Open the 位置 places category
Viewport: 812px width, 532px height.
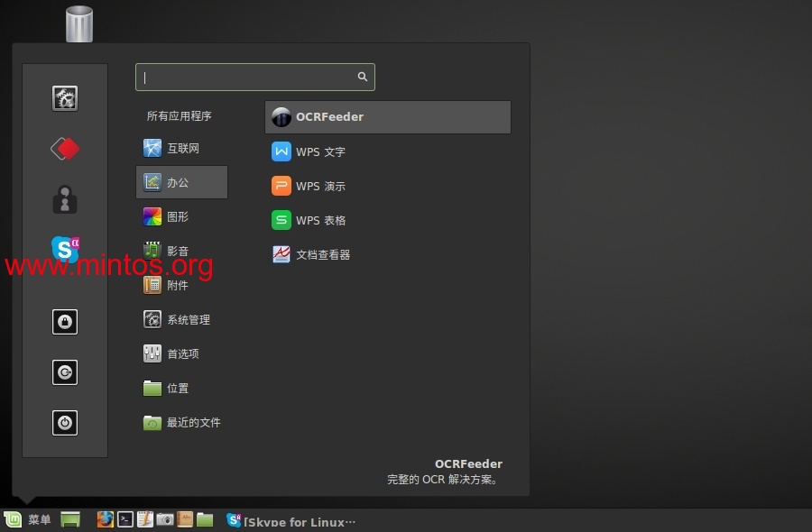point(181,388)
